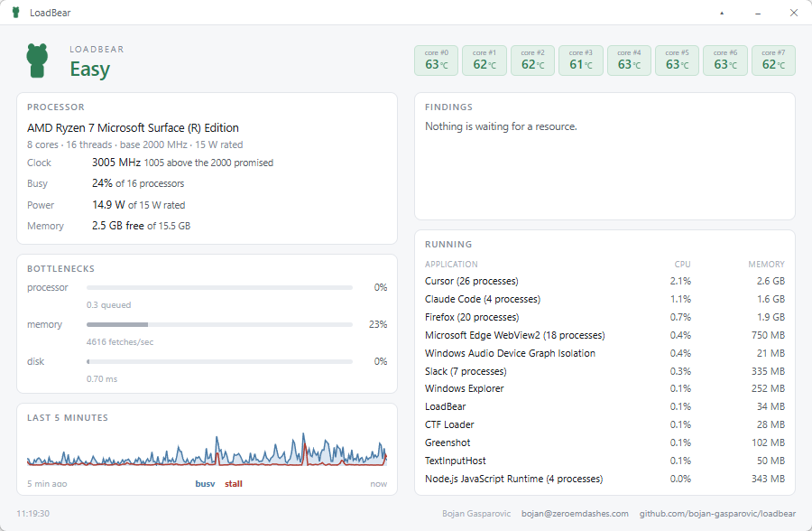Click the large green bear logo
The height and width of the screenshot is (531, 812).
[x=37, y=61]
